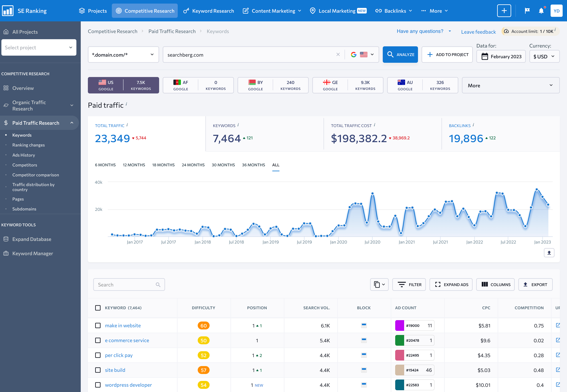Open the Select project dropdown
Screen dimensions: 567x392
tap(39, 47)
